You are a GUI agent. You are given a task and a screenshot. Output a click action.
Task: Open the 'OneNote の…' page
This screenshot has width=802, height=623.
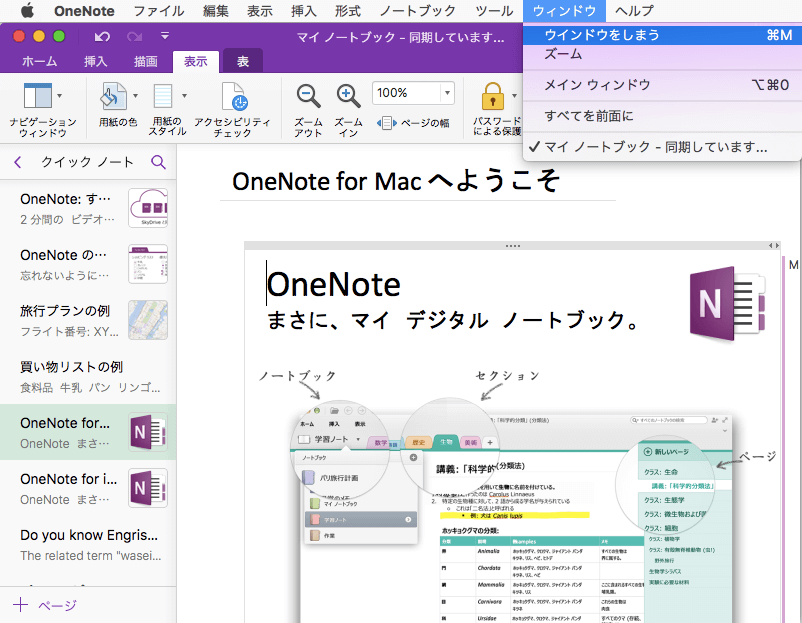(x=88, y=264)
